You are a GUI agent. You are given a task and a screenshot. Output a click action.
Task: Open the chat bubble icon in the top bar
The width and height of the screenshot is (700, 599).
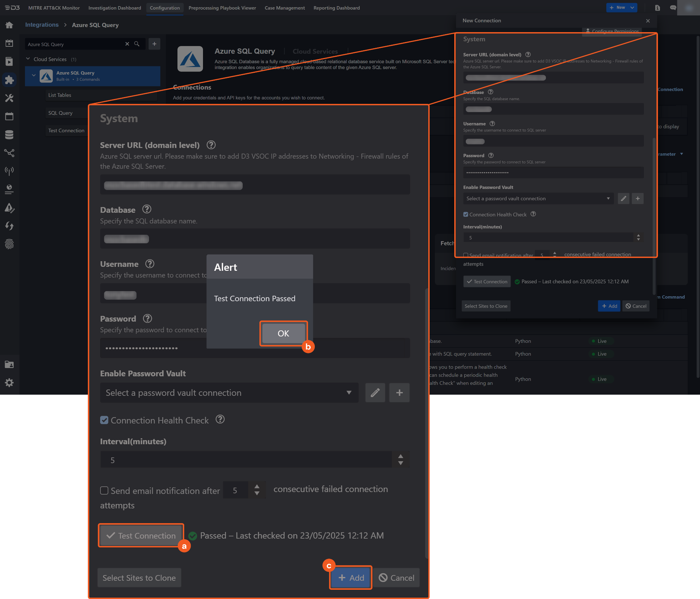click(673, 8)
